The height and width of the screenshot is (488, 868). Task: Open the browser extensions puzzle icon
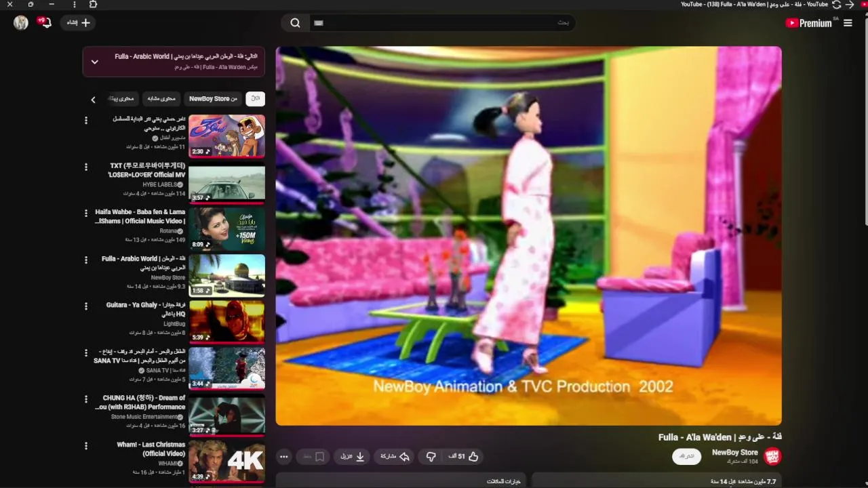[93, 4]
